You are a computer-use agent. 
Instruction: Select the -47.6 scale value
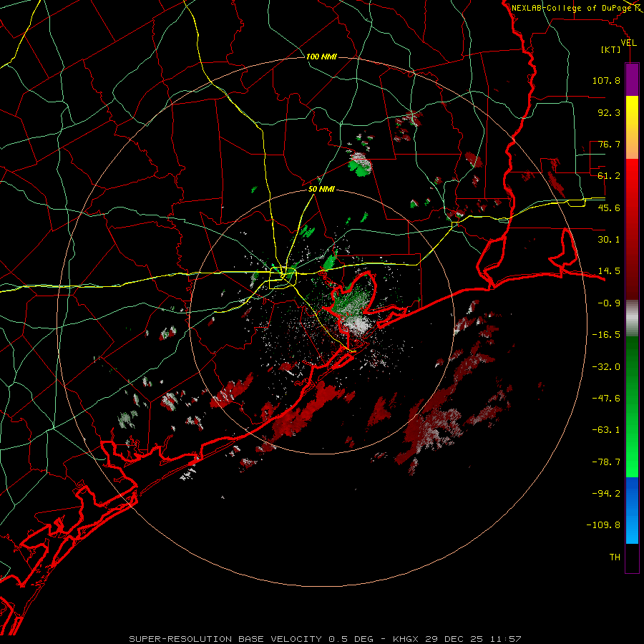pos(606,399)
